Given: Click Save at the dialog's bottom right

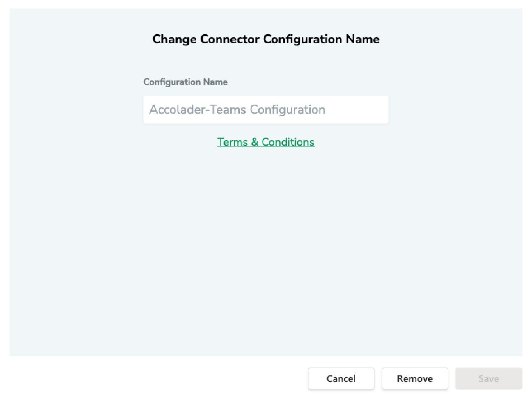Looking at the screenshot, I should pos(488,378).
